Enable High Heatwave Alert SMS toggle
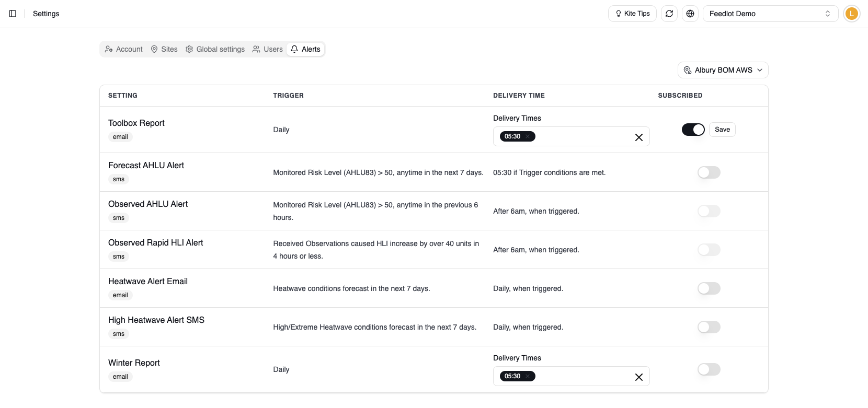The width and height of the screenshot is (868, 408). click(x=709, y=327)
